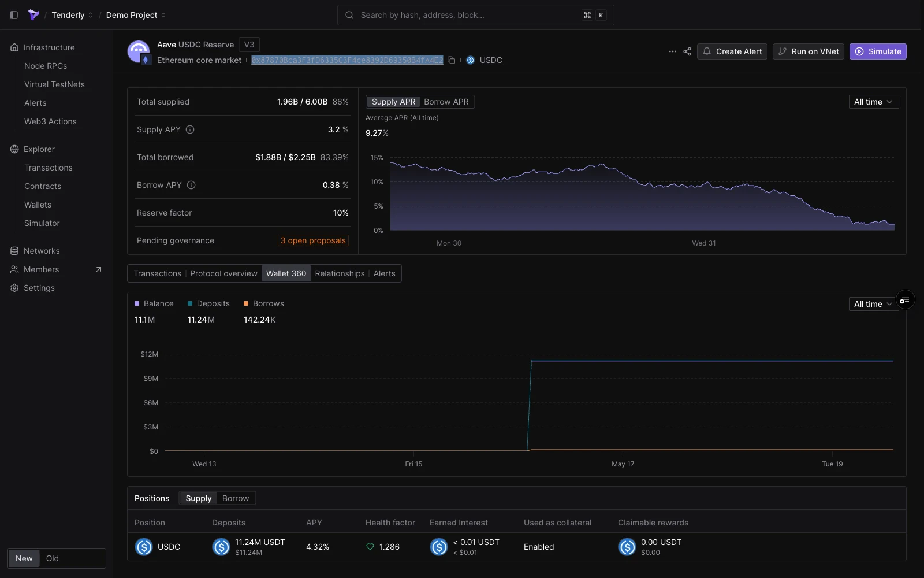Open Networks in sidebar

point(42,251)
